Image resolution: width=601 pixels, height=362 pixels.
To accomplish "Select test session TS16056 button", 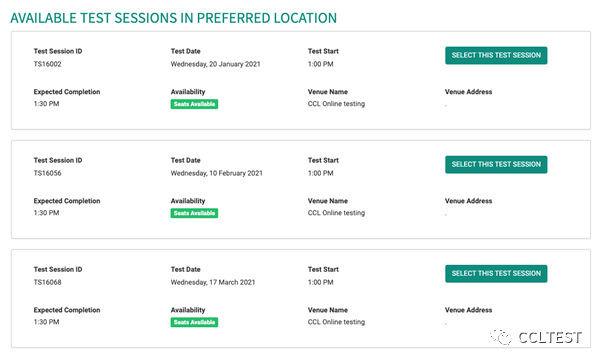I will click(496, 164).
